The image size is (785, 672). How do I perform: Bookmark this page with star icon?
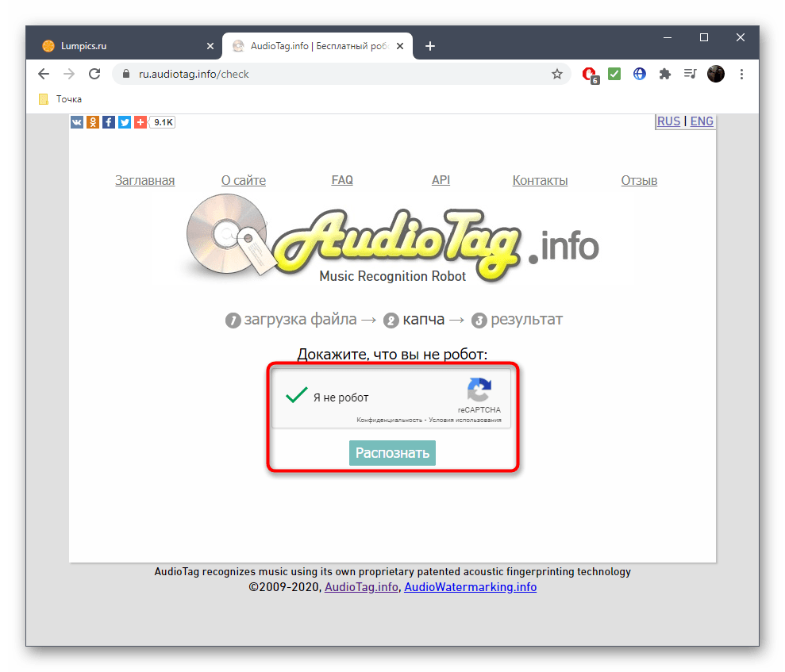point(556,74)
